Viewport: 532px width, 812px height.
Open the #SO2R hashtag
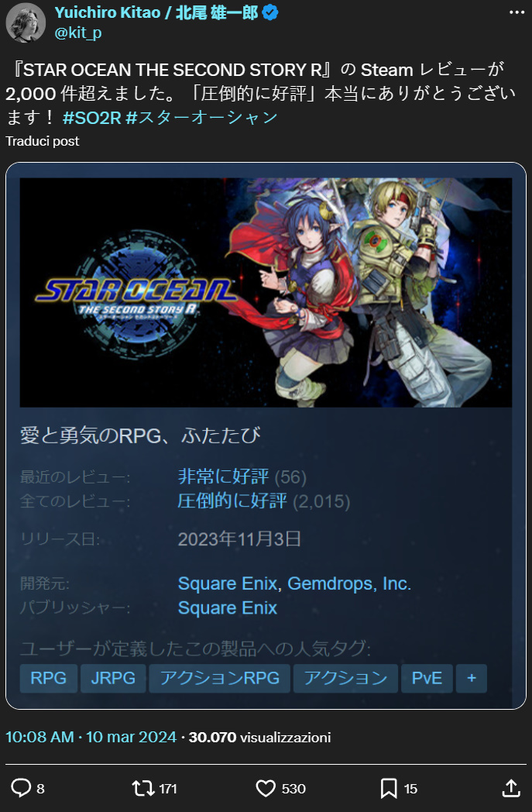click(91, 118)
